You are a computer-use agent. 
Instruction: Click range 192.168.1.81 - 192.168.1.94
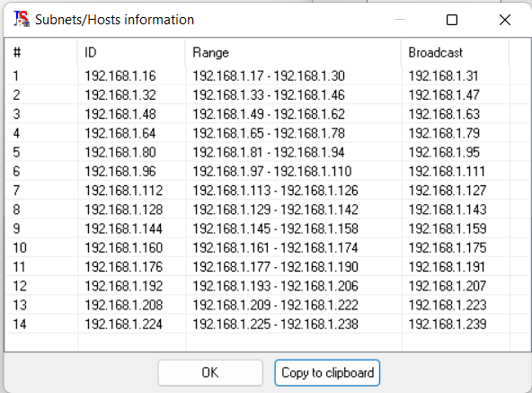[269, 152]
